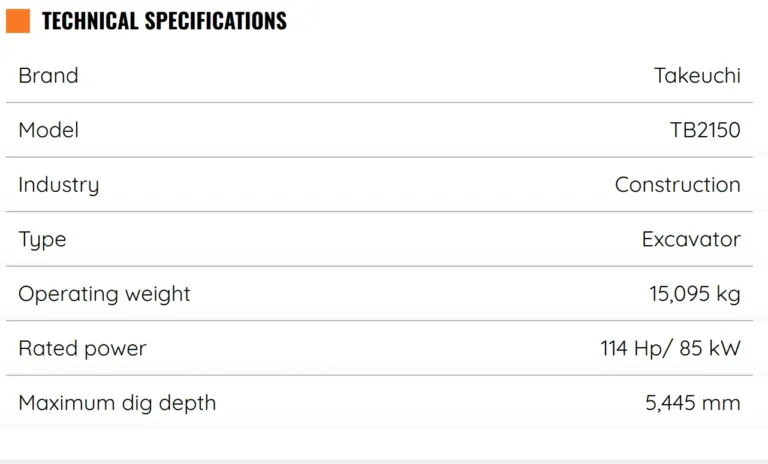Click the word TECHNICAL in the heading
Image resolution: width=768 pixels, height=464 pixels.
coord(90,21)
